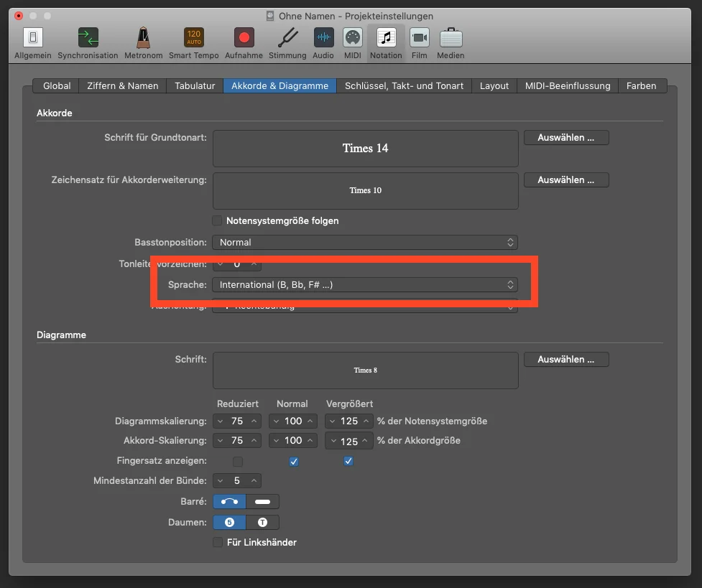Enable Für Linkshänder checkbox
The height and width of the screenshot is (588, 702).
pos(218,542)
